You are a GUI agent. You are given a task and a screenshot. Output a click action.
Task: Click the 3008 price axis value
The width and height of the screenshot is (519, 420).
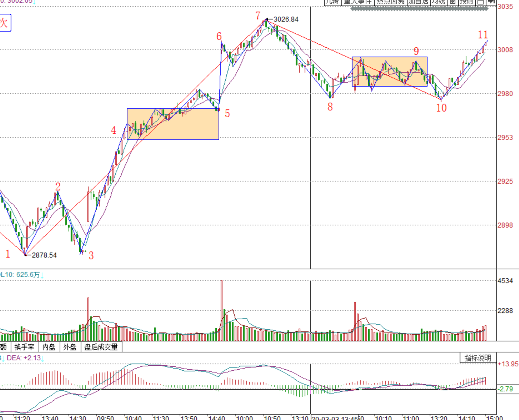505,50
